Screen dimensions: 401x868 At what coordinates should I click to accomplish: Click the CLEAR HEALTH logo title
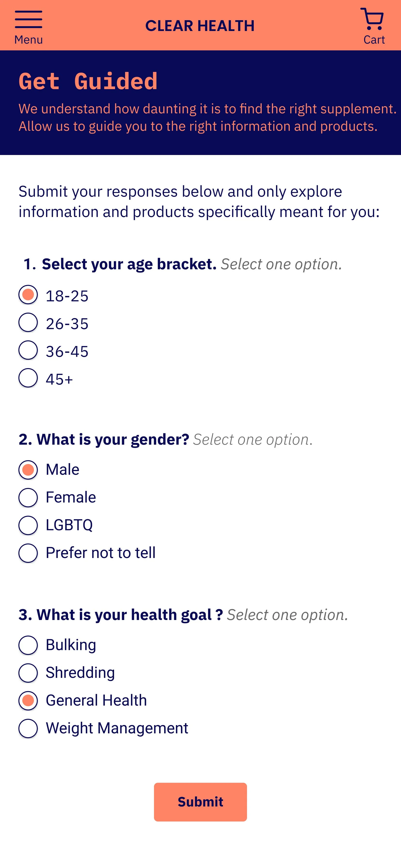point(200,26)
